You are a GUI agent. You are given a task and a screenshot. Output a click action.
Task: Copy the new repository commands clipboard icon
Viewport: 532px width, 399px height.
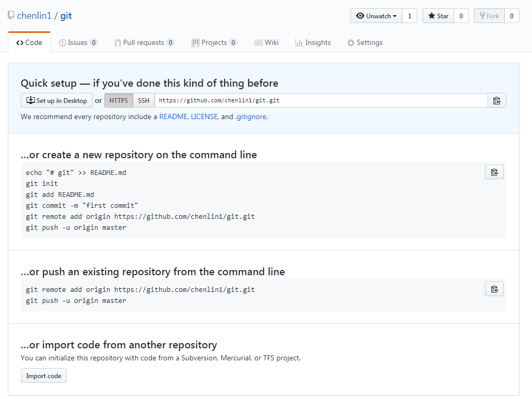click(x=494, y=172)
